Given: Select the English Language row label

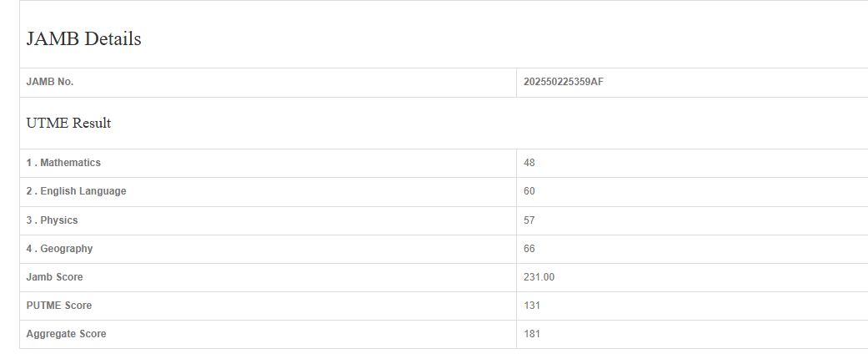Looking at the screenshot, I should click(x=83, y=191).
